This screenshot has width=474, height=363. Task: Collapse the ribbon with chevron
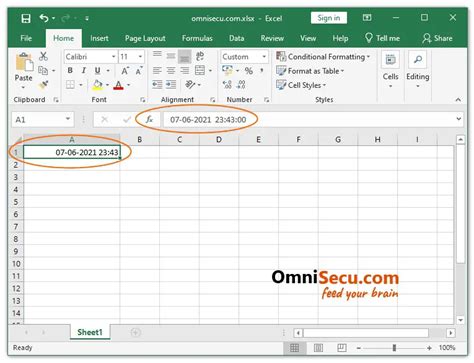tap(458, 100)
